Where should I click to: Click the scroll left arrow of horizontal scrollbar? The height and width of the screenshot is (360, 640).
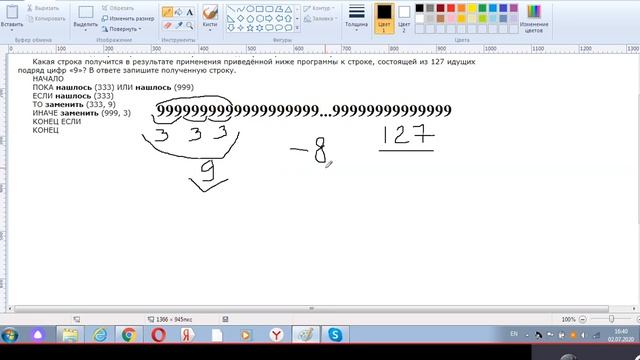[10, 309]
